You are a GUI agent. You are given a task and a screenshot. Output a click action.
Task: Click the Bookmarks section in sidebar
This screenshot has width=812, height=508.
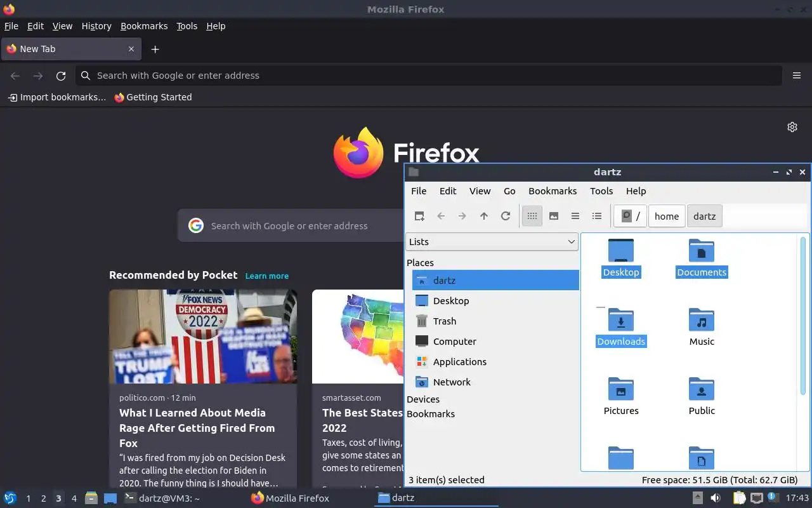(431, 413)
